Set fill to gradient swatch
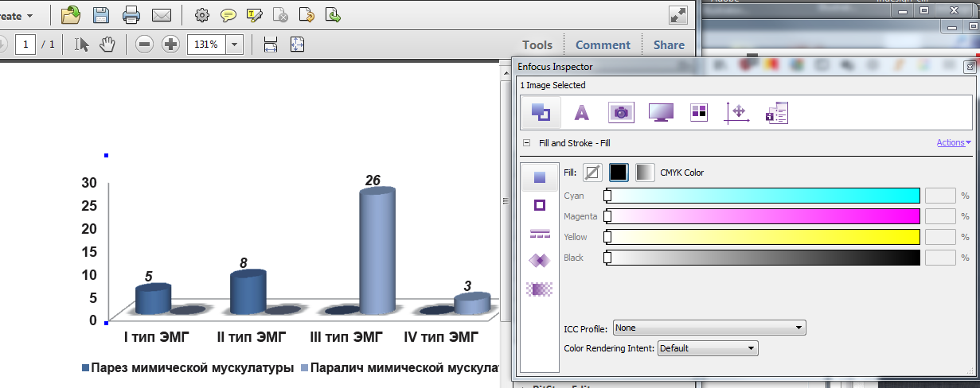Viewport: 980px width, 388px height. [x=645, y=173]
